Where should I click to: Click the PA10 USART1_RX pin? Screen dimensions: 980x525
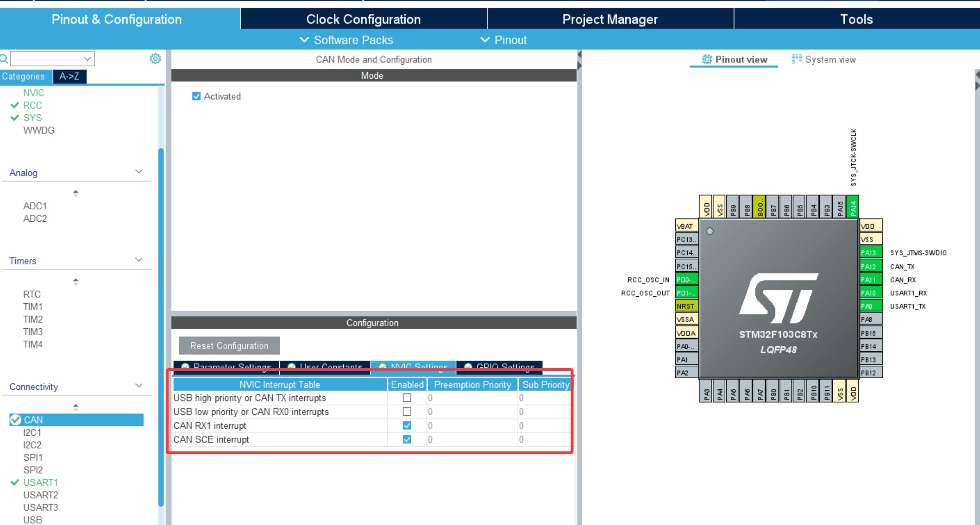(x=871, y=293)
